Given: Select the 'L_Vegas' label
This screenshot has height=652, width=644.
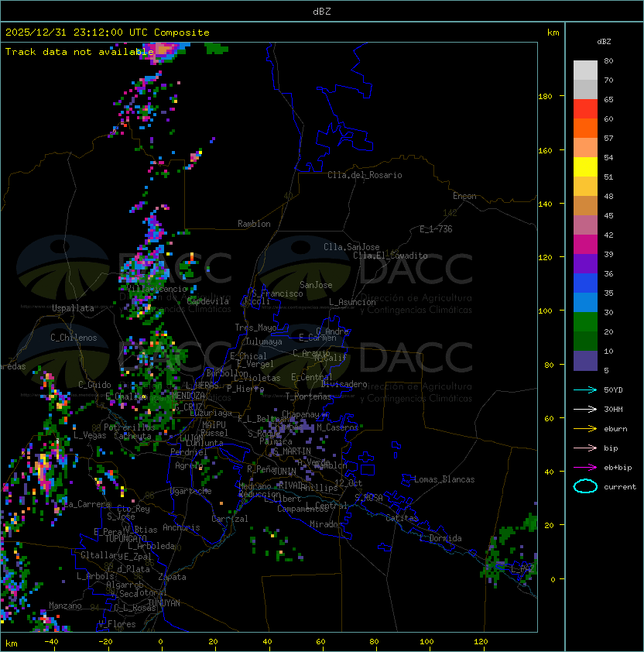Looking at the screenshot, I should coord(90,435).
